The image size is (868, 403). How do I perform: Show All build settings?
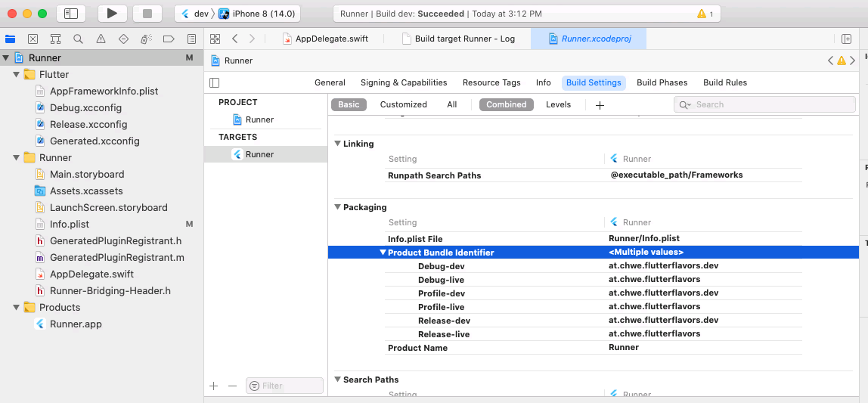coord(451,104)
